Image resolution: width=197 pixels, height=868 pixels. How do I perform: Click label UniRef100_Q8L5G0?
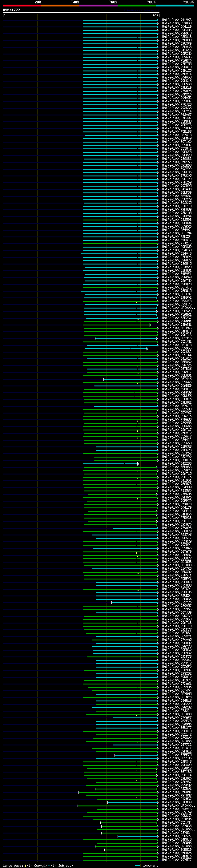pyautogui.click(x=176, y=84)
